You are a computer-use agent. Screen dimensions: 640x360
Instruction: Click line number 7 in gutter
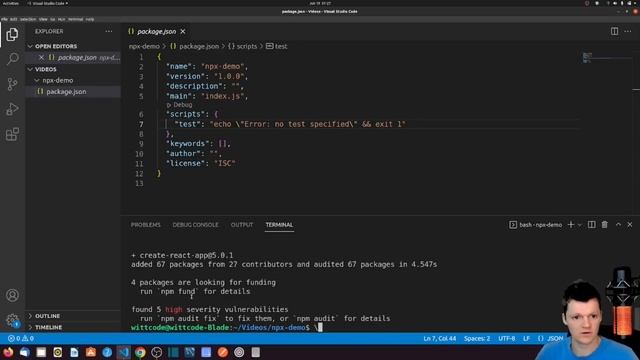click(141, 124)
